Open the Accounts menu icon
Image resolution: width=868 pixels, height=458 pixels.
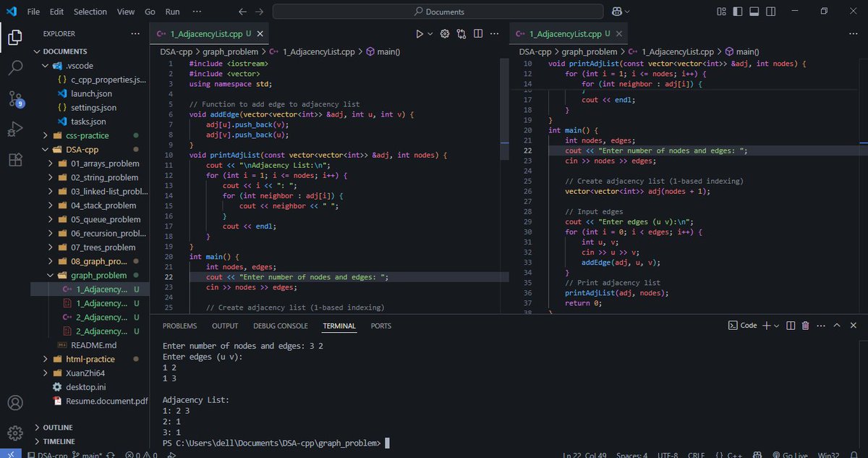(14, 403)
